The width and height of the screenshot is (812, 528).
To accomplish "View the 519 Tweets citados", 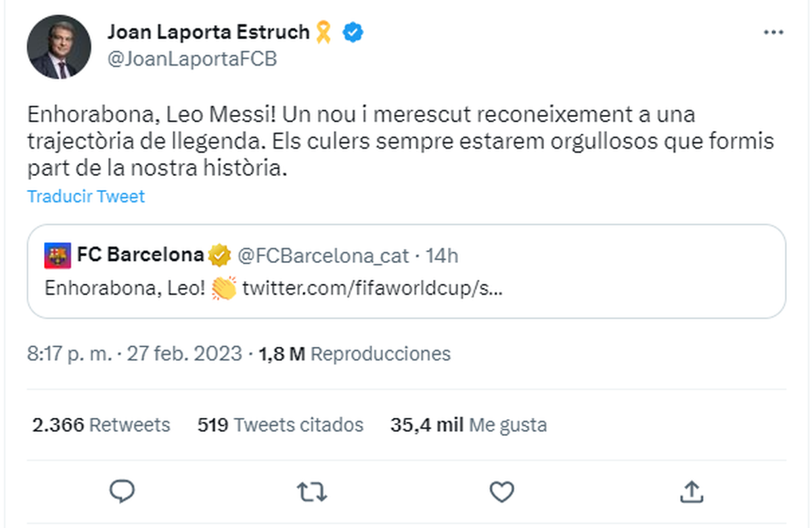I will pyautogui.click(x=279, y=425).
